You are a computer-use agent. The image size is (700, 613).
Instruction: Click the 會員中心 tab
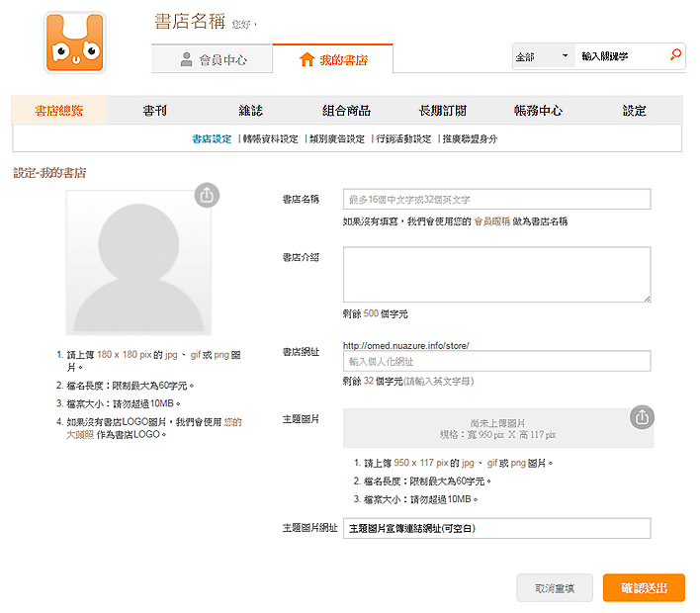212,59
